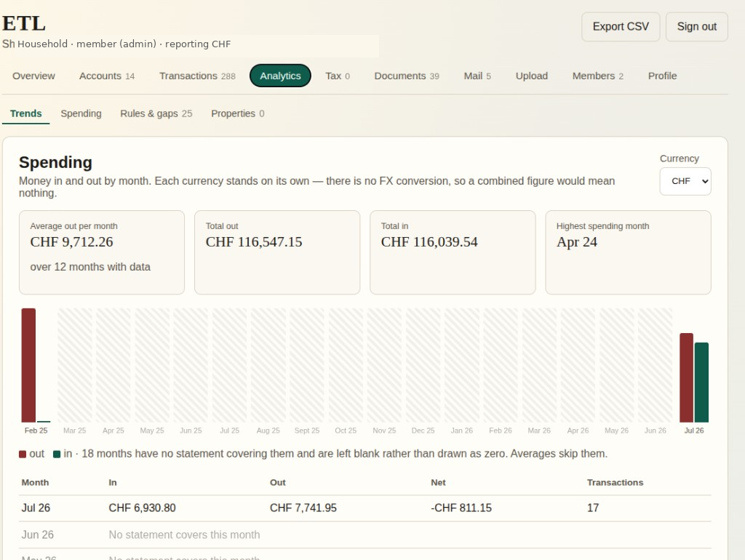
Task: Open the Documents tab
Action: click(x=407, y=76)
